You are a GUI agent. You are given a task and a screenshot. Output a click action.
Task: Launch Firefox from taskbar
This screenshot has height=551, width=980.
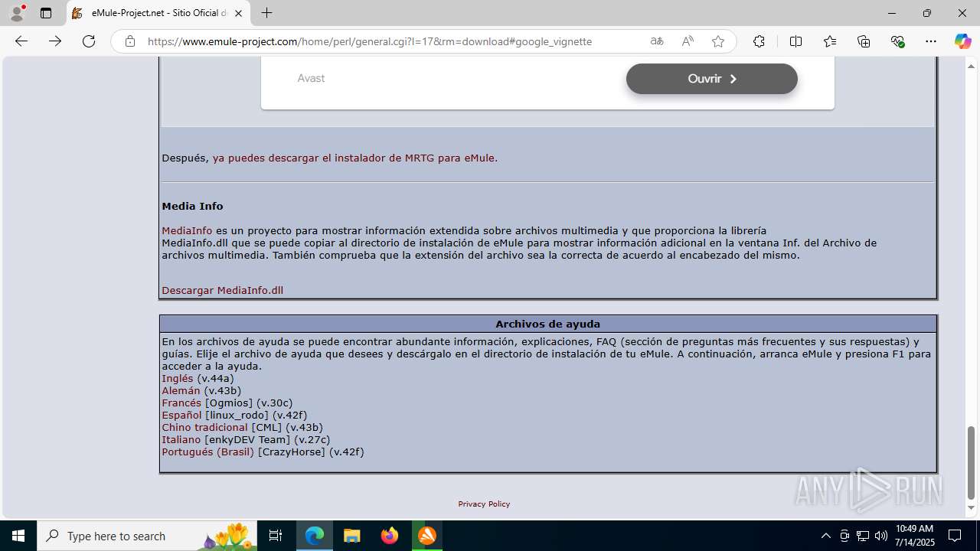point(390,536)
